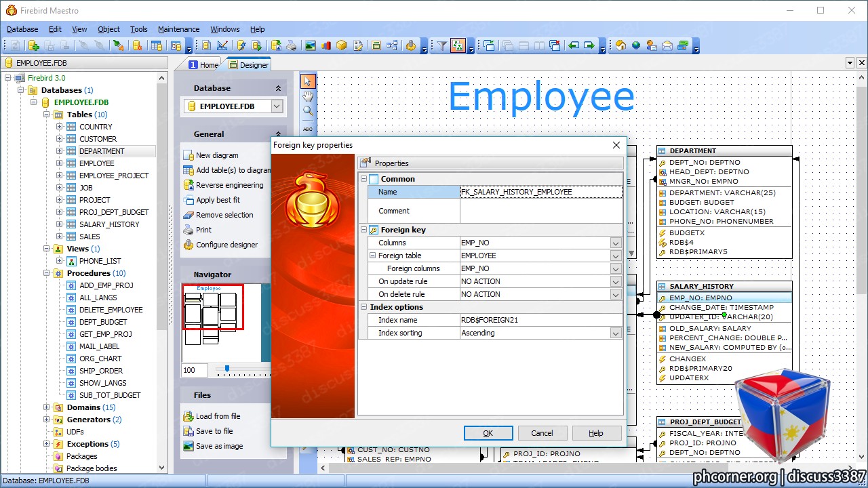The width and height of the screenshot is (868, 488).
Task: Open the Foreign table dropdown
Action: coord(616,256)
